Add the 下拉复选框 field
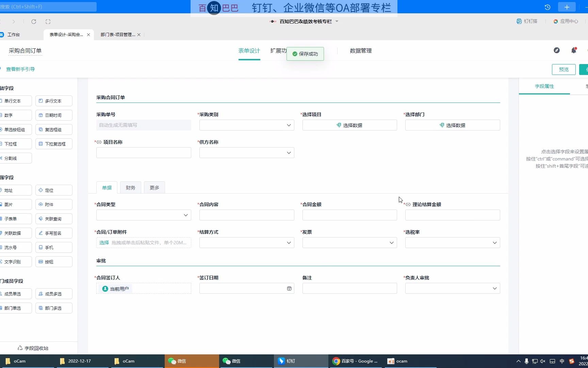 (x=54, y=144)
